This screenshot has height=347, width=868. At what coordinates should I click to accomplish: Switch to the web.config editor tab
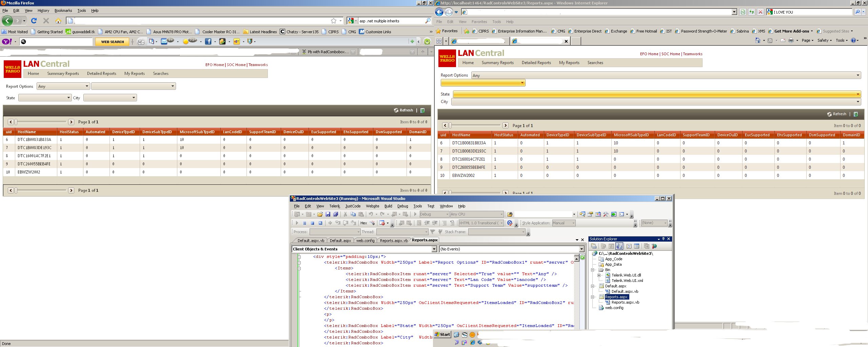pos(365,241)
